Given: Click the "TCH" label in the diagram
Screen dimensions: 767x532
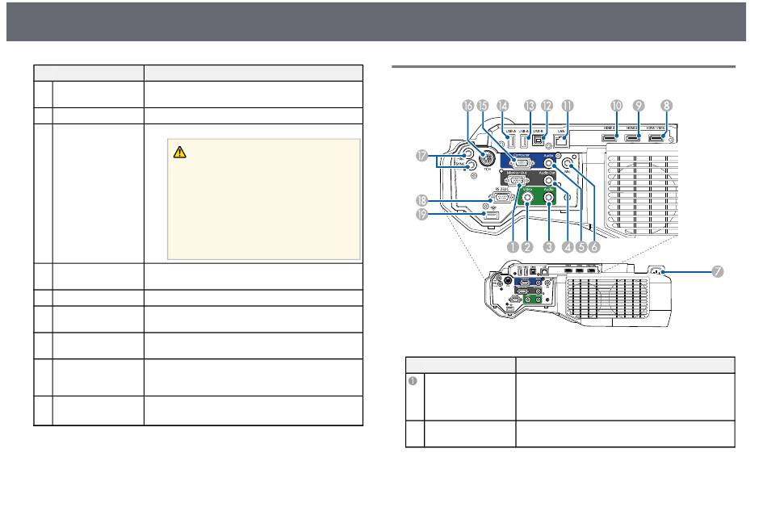Looking at the screenshot, I should tap(487, 170).
